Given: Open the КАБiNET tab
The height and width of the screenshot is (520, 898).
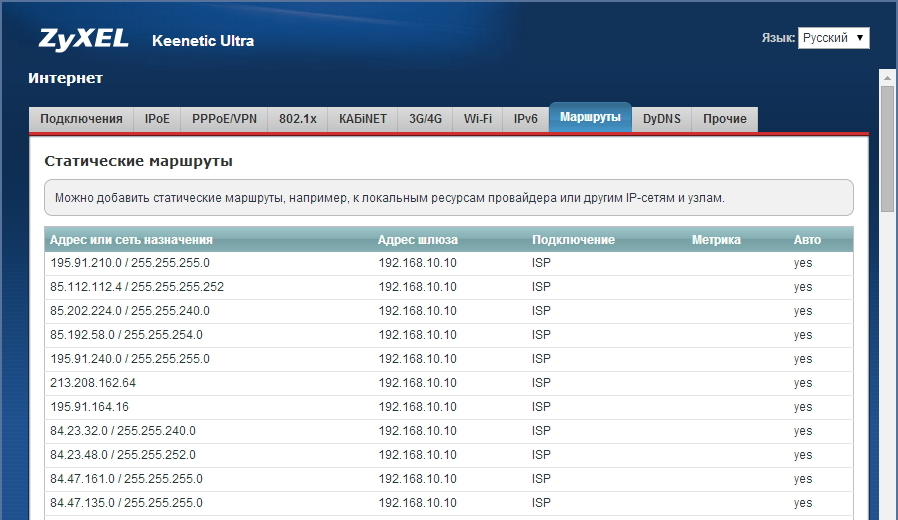Looking at the screenshot, I should [x=362, y=119].
